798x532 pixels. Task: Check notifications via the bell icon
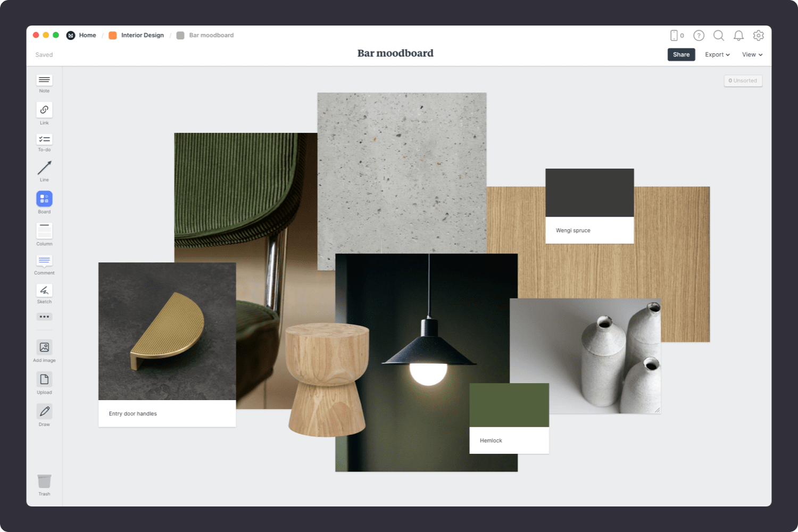(738, 35)
